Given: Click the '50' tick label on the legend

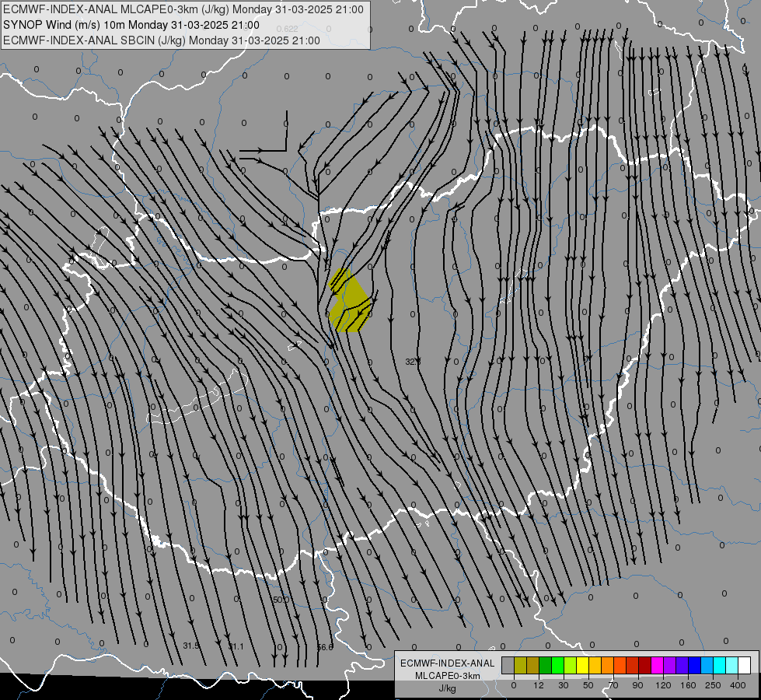Looking at the screenshot, I should (x=588, y=685).
